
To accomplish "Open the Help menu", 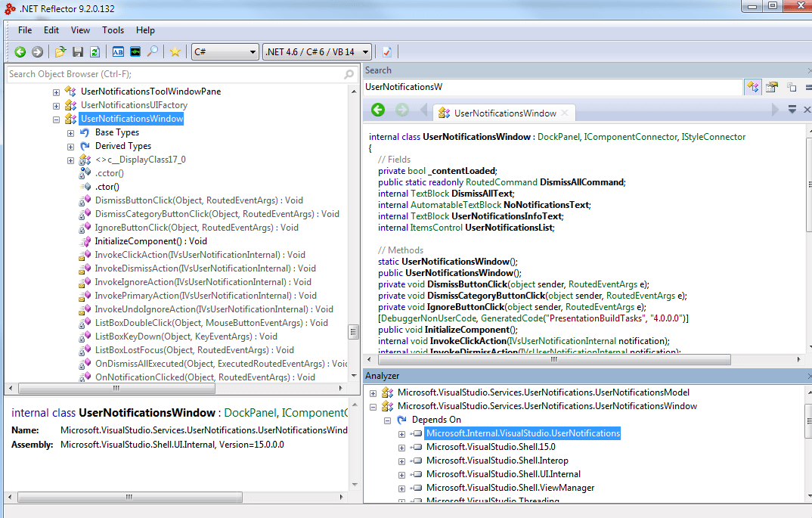I will click(x=145, y=30).
